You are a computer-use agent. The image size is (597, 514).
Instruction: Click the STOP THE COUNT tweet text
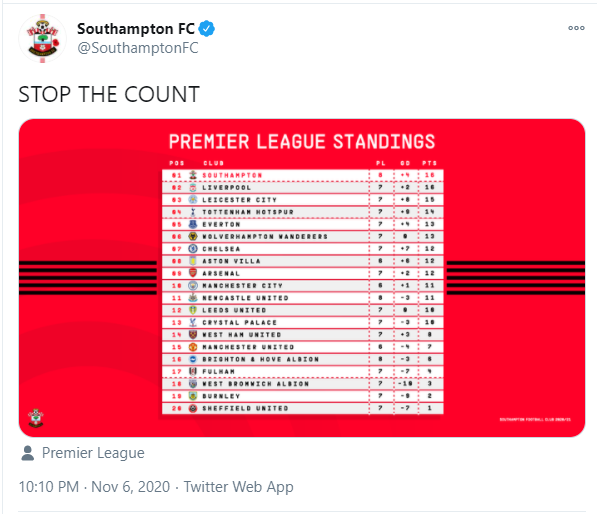[x=109, y=94]
